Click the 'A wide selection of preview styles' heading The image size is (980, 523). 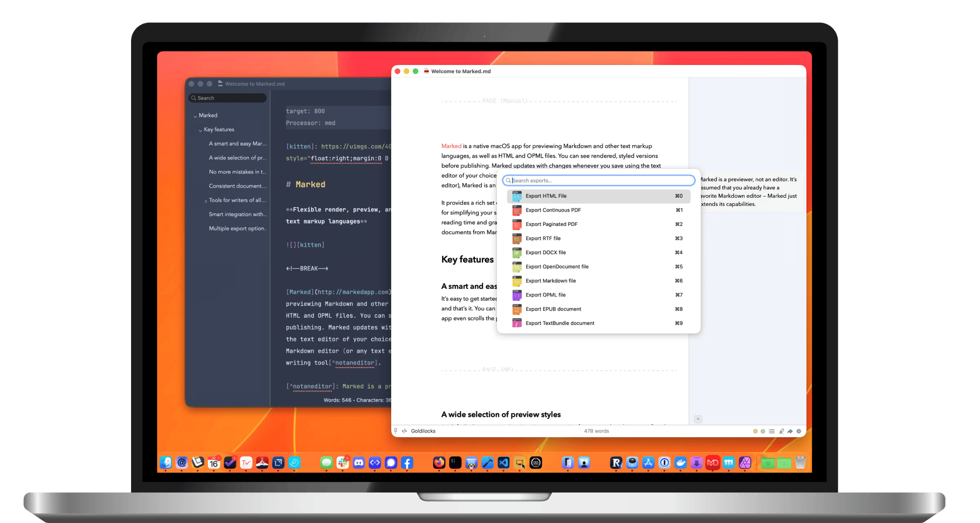pos(501,415)
